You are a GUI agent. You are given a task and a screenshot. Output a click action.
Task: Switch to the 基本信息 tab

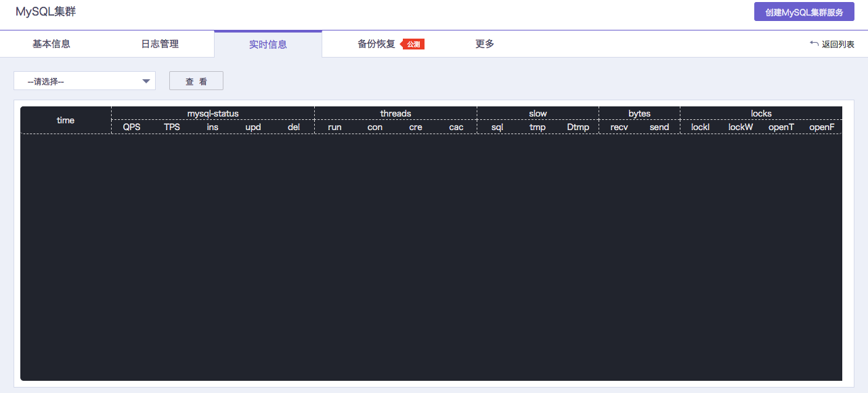pyautogui.click(x=51, y=44)
